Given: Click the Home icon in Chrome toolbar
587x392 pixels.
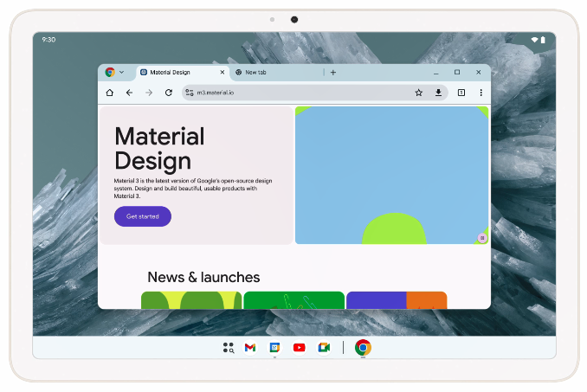Looking at the screenshot, I should pos(110,93).
